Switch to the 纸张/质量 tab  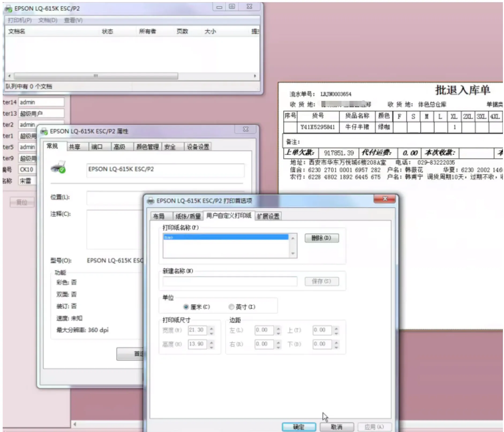188,216
